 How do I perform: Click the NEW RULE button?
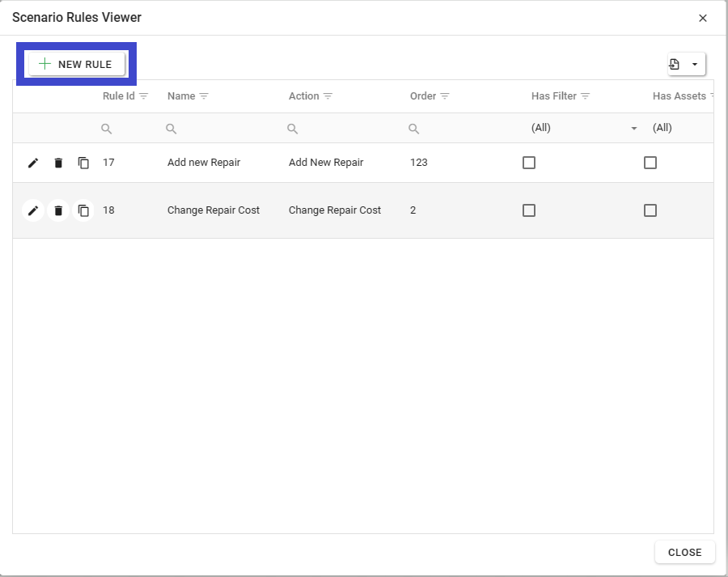[77, 64]
